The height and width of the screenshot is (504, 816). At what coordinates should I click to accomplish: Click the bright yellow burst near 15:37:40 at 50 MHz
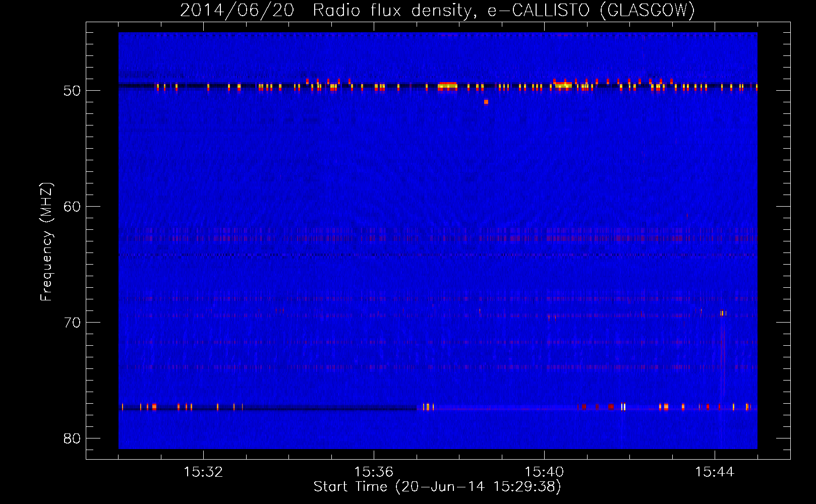[x=447, y=86]
